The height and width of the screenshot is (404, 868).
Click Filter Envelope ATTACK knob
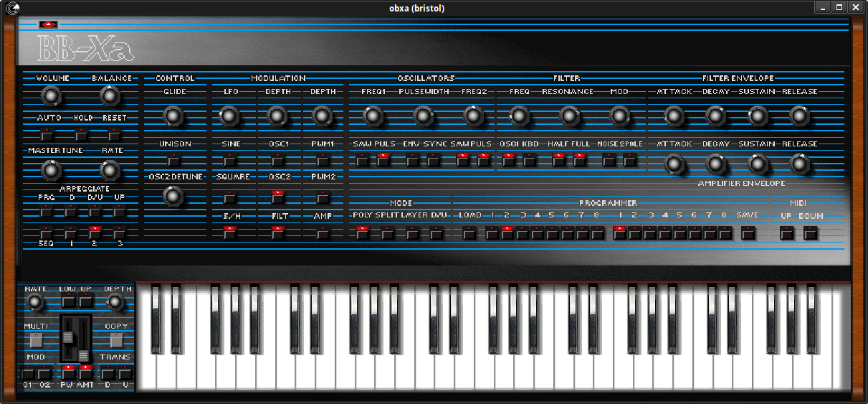click(674, 115)
